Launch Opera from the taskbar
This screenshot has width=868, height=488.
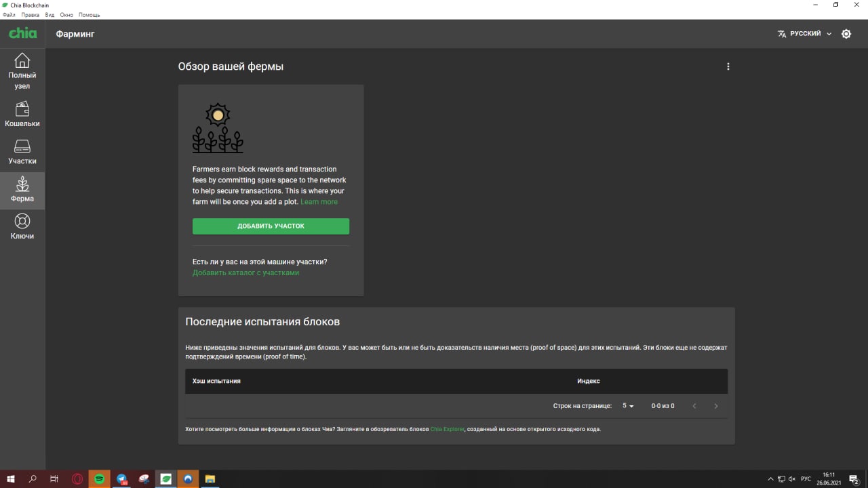pos(77,479)
